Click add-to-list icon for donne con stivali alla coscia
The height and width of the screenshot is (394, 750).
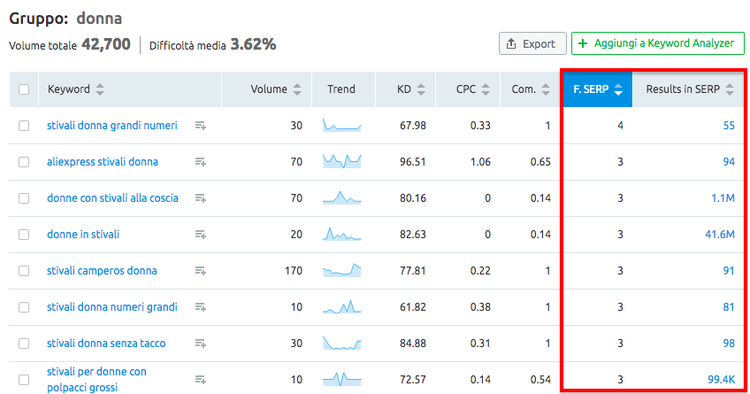200,198
